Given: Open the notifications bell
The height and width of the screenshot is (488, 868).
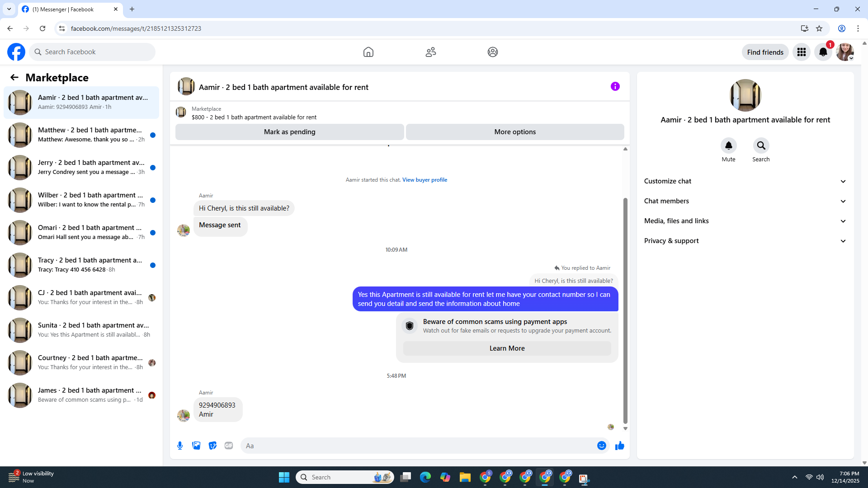Looking at the screenshot, I should [823, 52].
